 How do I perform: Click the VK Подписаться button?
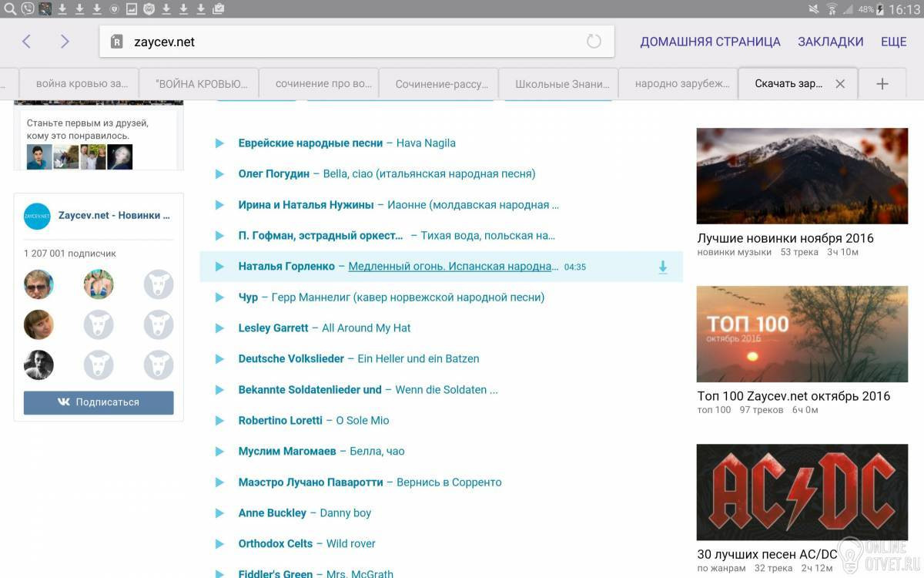99,402
